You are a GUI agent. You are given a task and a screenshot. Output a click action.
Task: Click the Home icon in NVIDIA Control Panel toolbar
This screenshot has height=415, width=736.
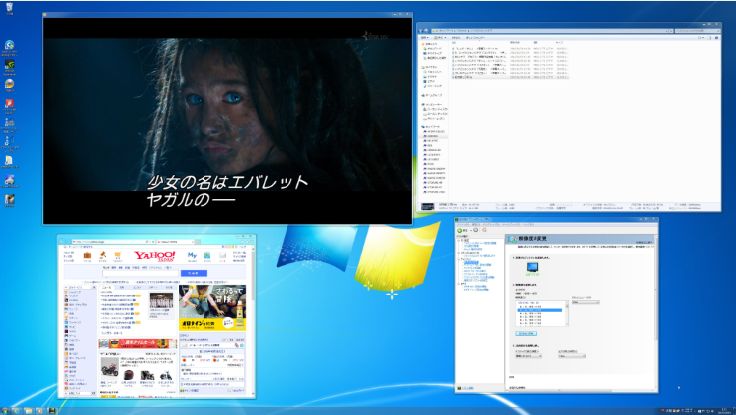484,230
